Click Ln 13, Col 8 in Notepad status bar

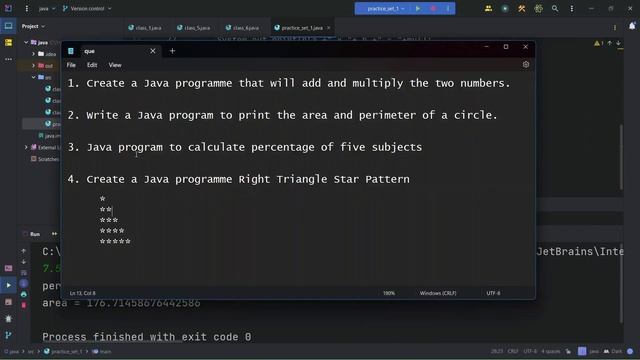click(82, 293)
